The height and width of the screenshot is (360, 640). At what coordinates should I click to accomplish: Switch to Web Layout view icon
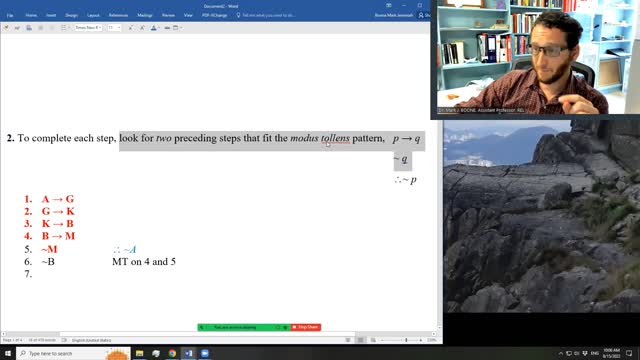coord(373,340)
